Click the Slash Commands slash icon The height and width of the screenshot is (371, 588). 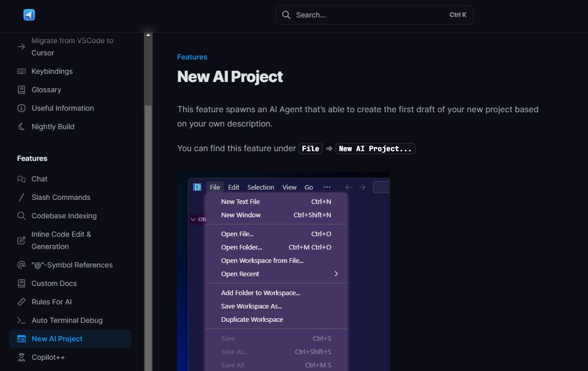click(x=22, y=197)
